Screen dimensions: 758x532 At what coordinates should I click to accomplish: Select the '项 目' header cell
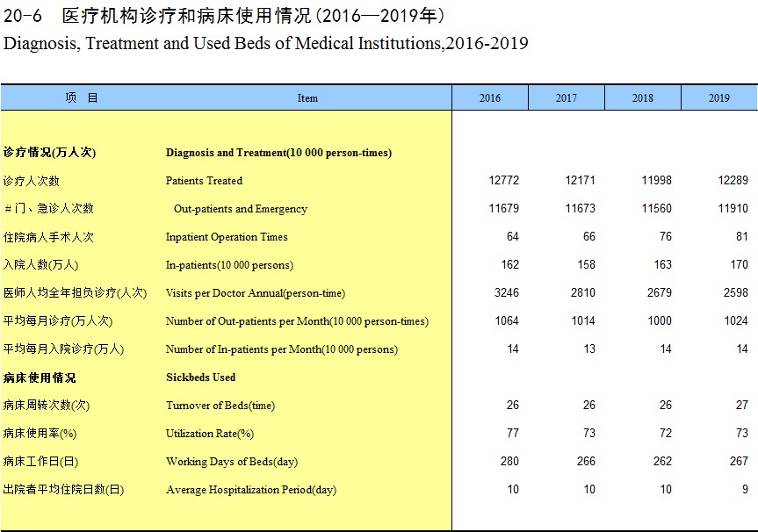click(82, 98)
